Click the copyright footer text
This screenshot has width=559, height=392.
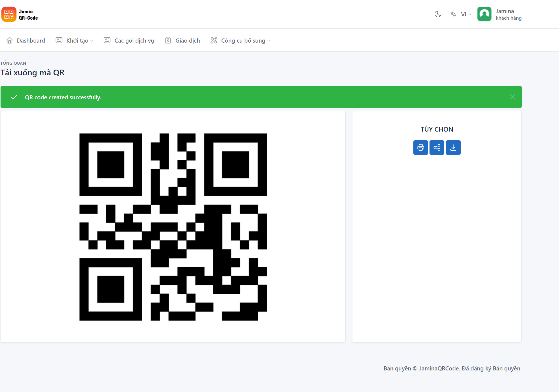[453, 368]
